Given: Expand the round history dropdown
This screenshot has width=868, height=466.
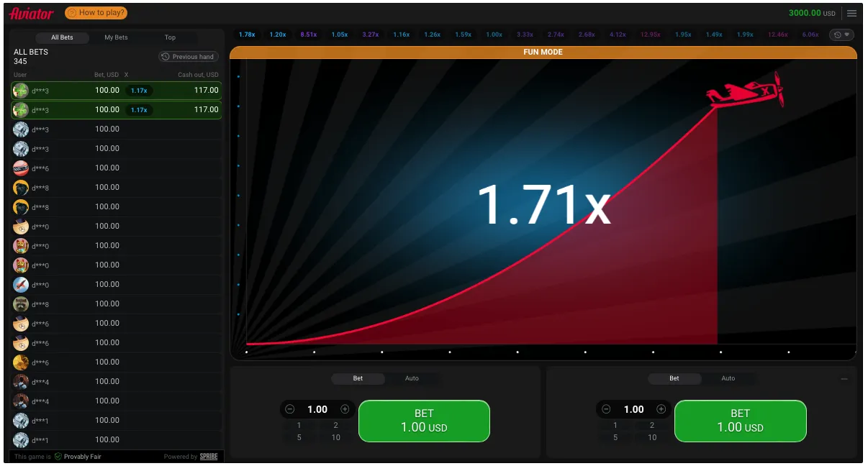Looking at the screenshot, I should 841,35.
